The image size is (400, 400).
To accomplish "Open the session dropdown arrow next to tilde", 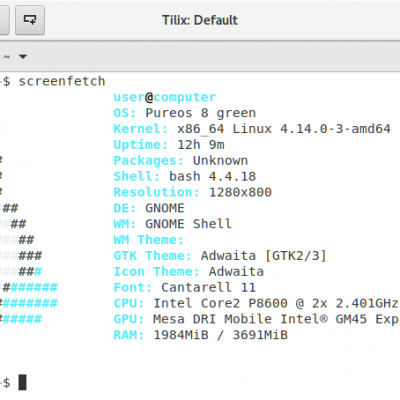I will [x=23, y=57].
